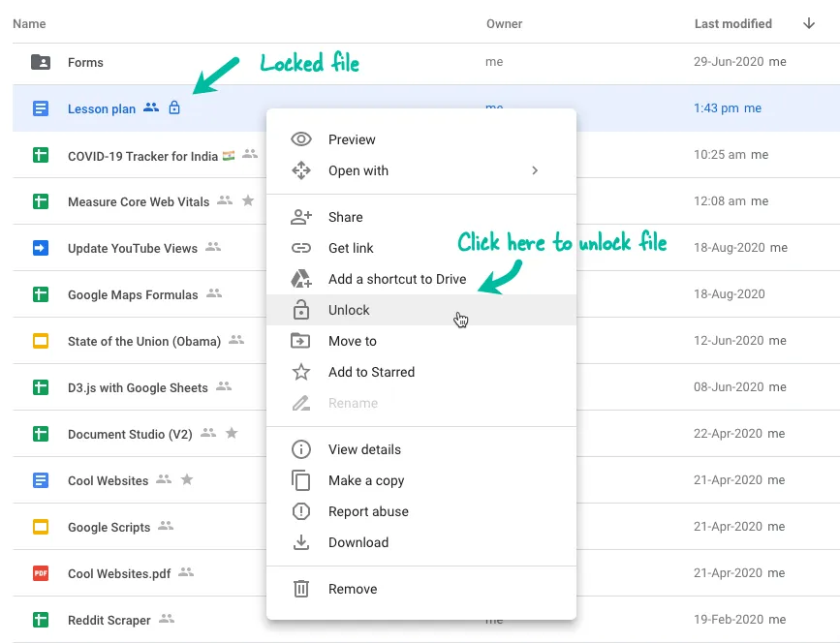Image resolution: width=840 pixels, height=643 pixels.
Task: Click the lock icon beside Lesson plan
Action: pos(173,108)
